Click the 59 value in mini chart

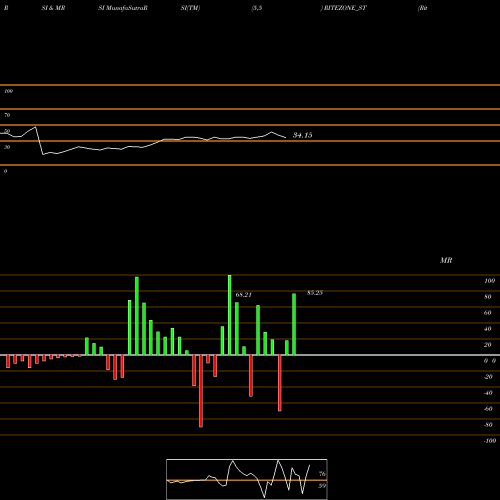point(322,486)
